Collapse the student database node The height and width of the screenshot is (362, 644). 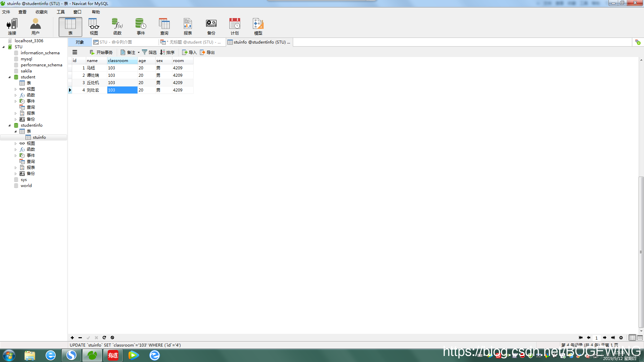[9, 77]
